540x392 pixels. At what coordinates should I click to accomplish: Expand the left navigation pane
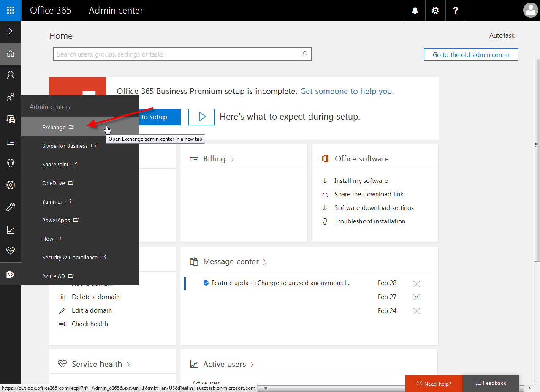10,31
